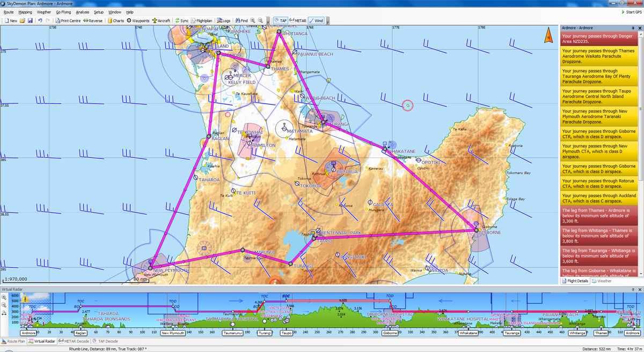
Task: Toggle the METAR weather overlay
Action: pyautogui.click(x=297, y=20)
